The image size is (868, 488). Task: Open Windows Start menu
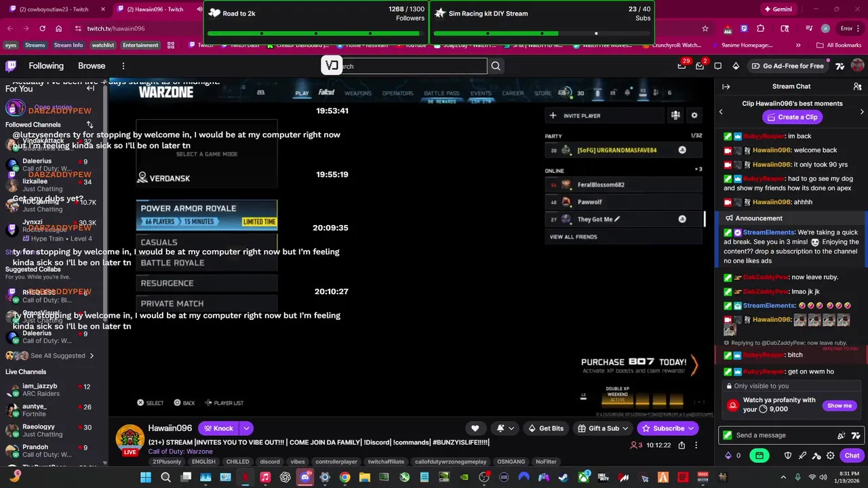click(x=146, y=478)
